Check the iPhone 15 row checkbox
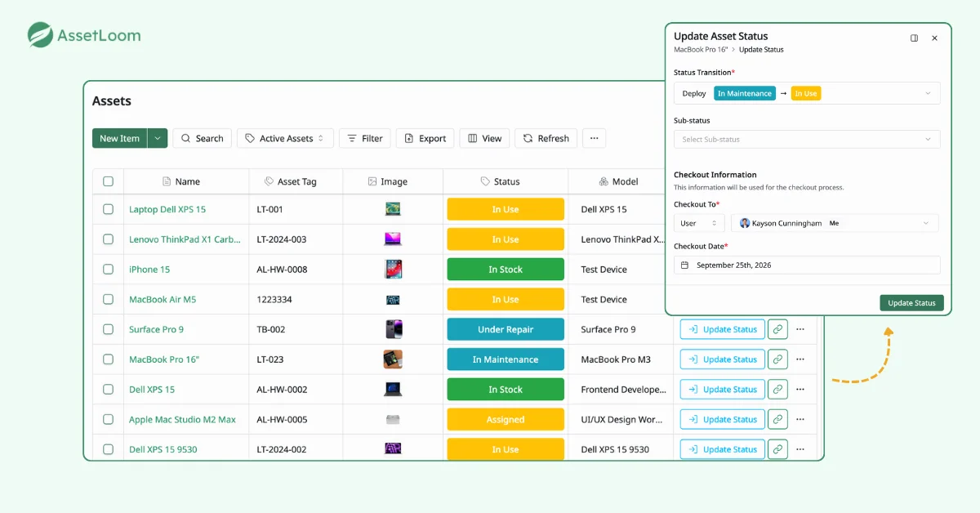This screenshot has width=980, height=513. [x=108, y=270]
